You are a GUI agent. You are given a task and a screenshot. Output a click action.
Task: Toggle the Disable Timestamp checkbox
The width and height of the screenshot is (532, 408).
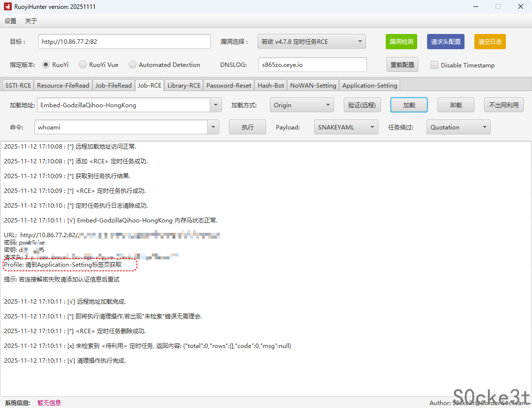pos(434,65)
